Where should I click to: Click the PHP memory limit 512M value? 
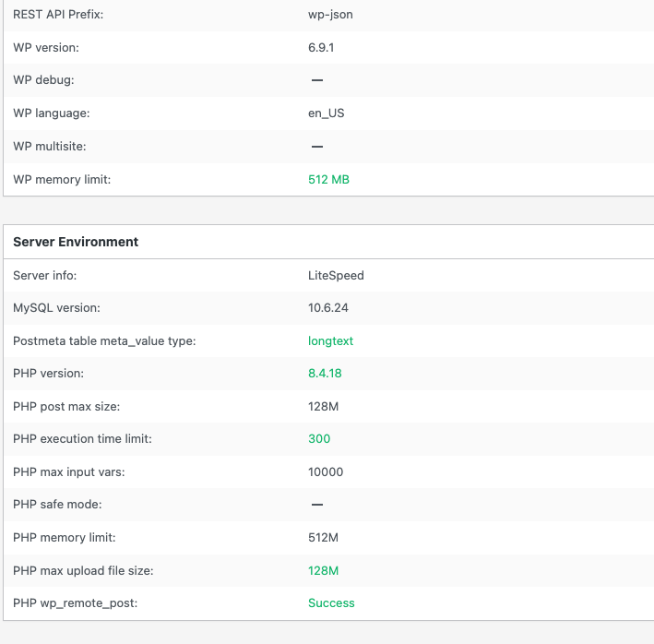point(324,538)
